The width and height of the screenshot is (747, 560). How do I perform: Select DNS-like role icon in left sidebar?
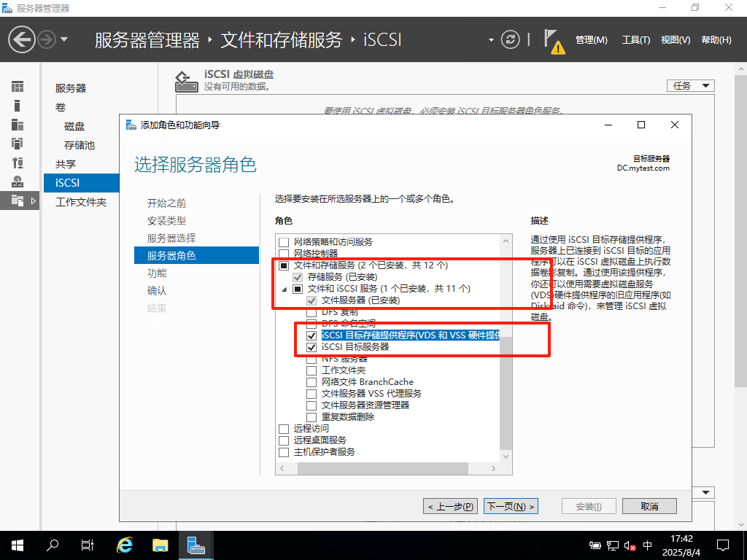coord(18,182)
